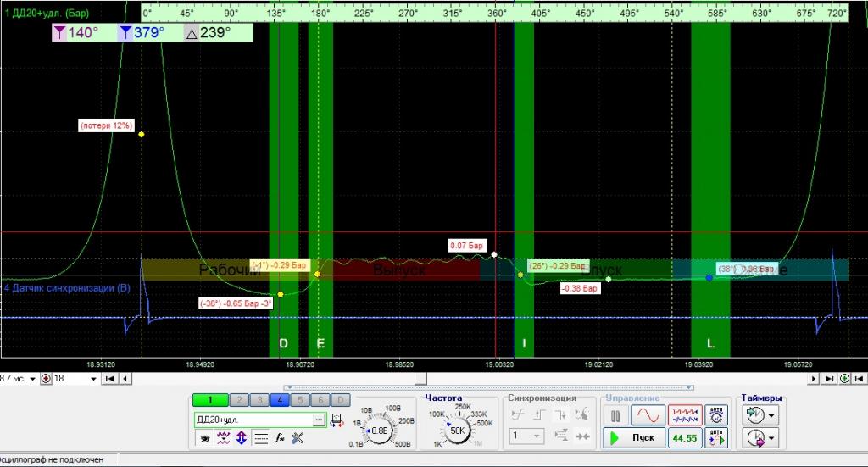Select channel 5 tab

(x=299, y=399)
